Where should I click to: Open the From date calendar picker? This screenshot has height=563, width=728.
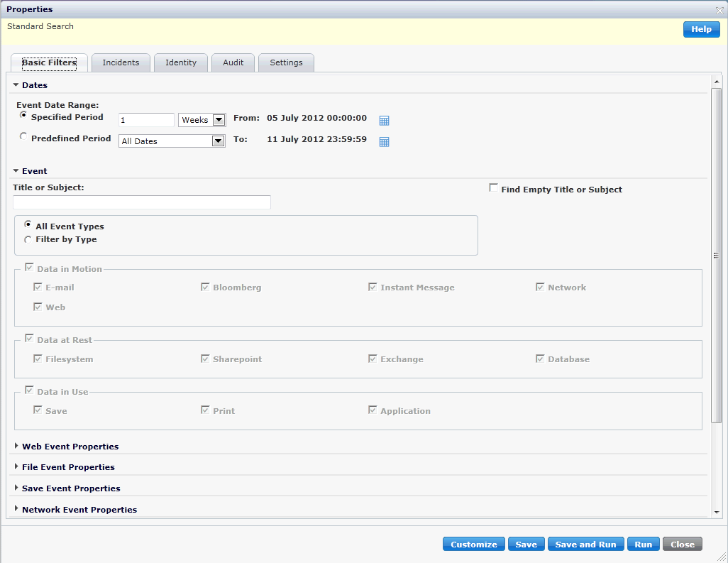pos(385,121)
